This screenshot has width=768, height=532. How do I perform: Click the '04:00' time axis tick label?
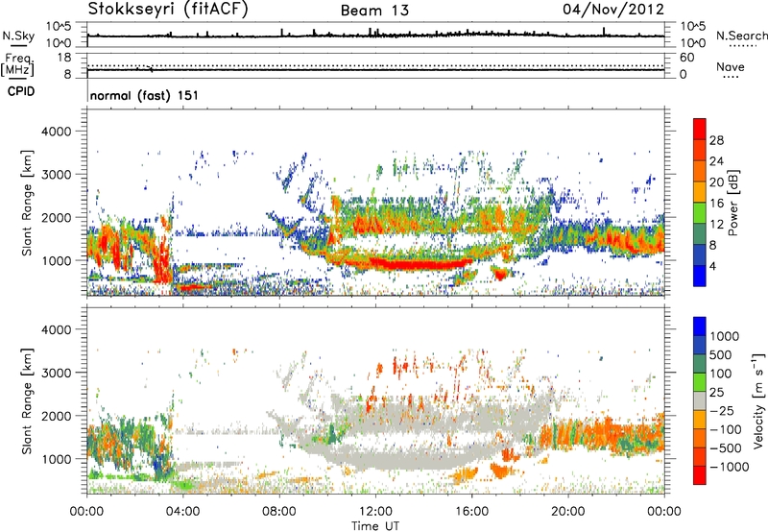182,512
